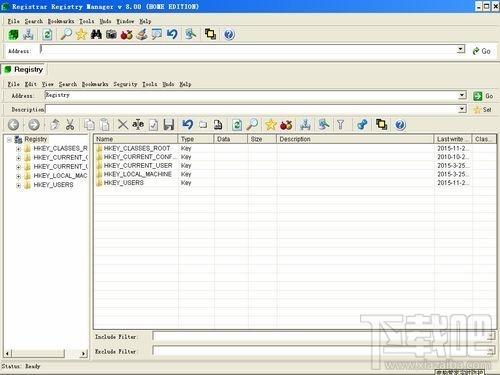Image resolution: width=500 pixels, height=375 pixels.
Task: Open the Window menu in the top menu bar
Action: click(x=125, y=21)
